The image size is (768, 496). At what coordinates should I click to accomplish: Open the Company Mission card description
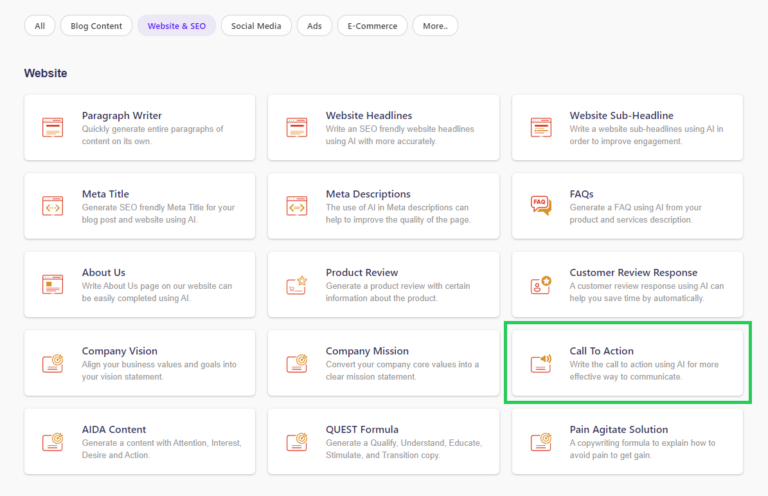[x=402, y=371]
